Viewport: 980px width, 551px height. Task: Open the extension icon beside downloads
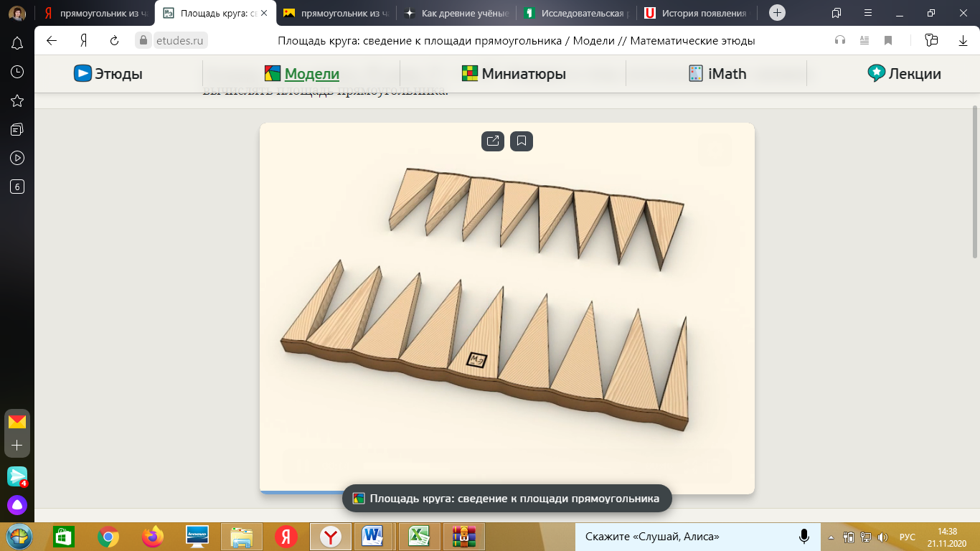931,41
